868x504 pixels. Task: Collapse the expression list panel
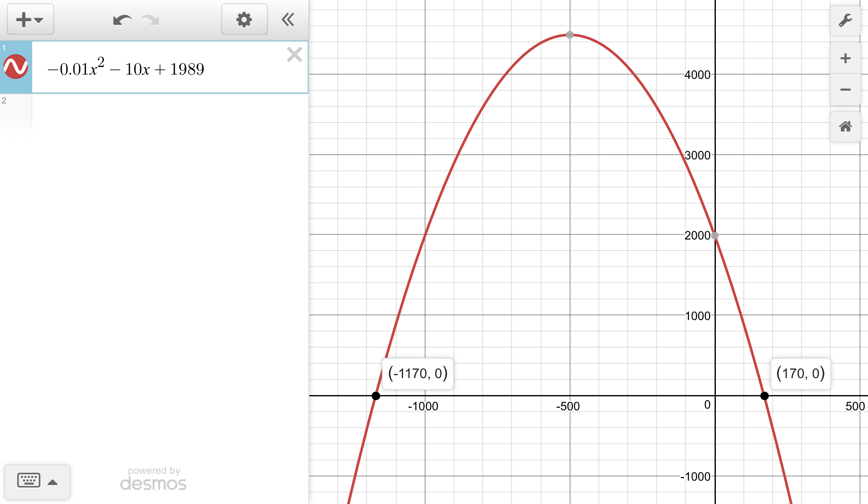coord(288,19)
